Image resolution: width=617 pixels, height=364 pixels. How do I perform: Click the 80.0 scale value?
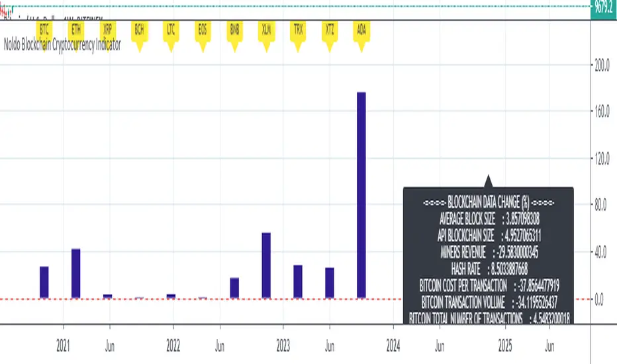[x=602, y=205]
